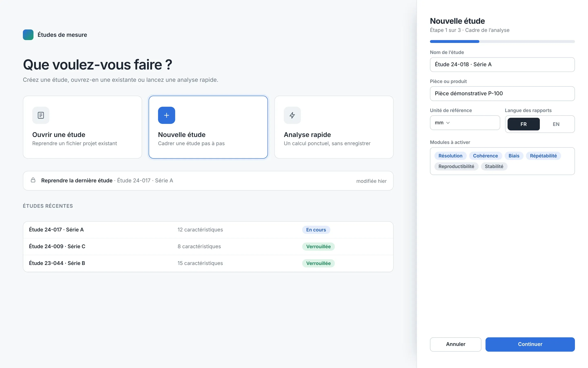Click the step progress bar
588x368 pixels.
point(502,42)
